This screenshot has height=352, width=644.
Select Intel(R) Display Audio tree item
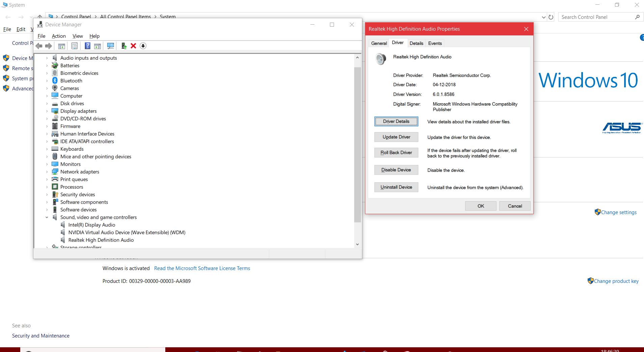[92, 225]
